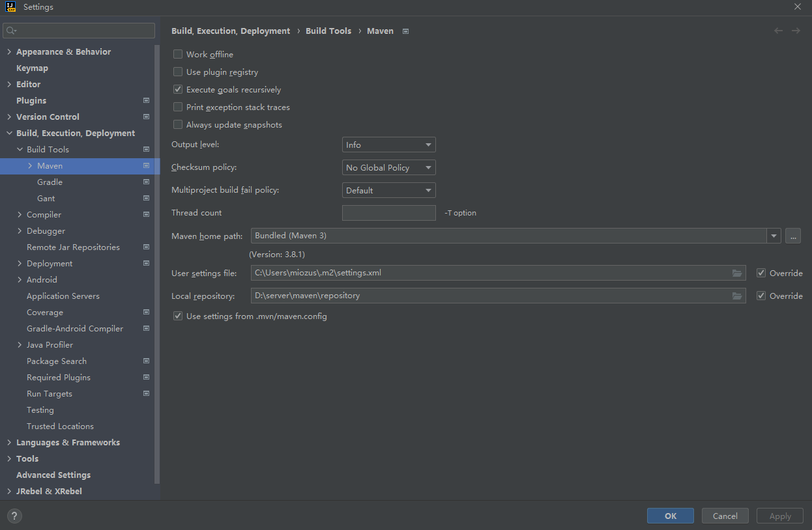812x530 pixels.
Task: Click the Cancel button
Action: point(725,516)
